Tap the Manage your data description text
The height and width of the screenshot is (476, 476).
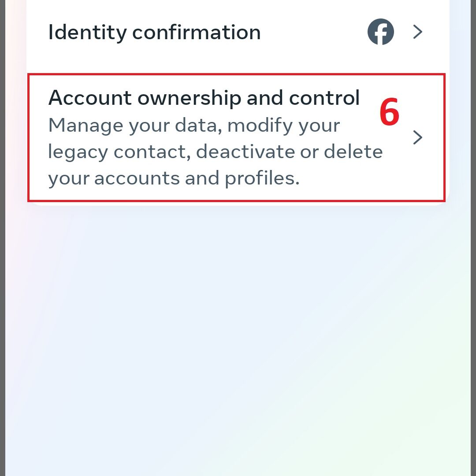pyautogui.click(x=216, y=151)
